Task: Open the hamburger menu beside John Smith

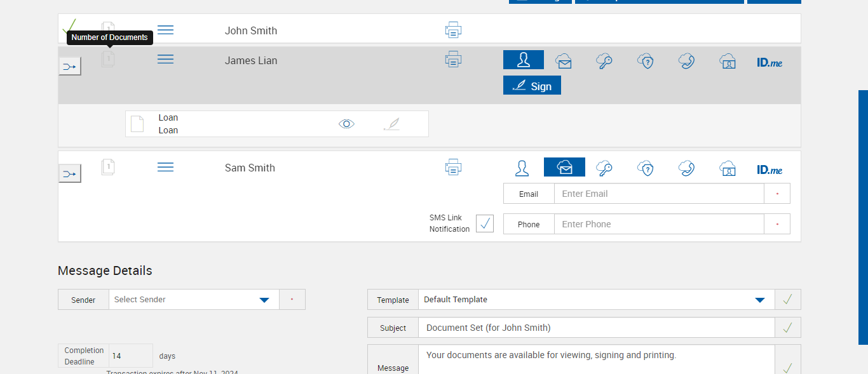Action: 165,30
